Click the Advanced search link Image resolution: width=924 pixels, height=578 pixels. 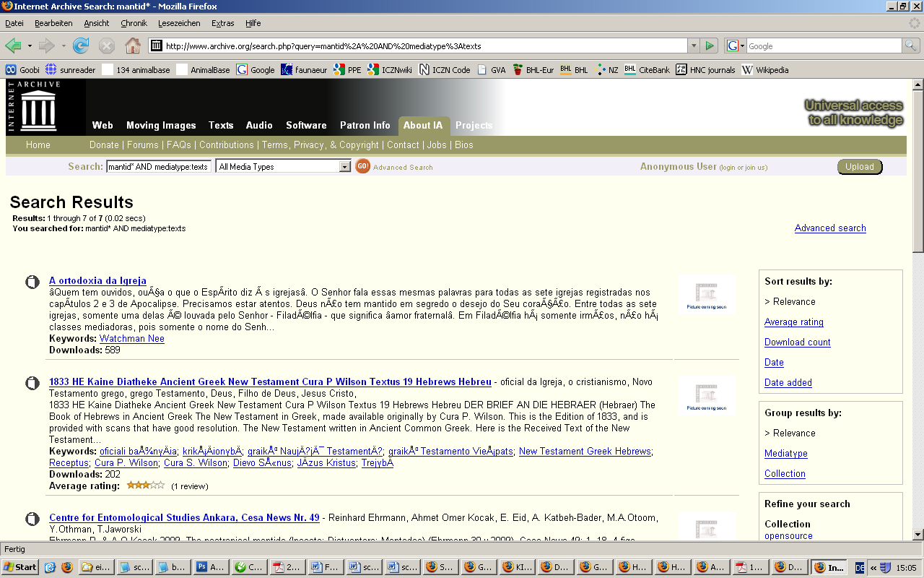pos(830,228)
